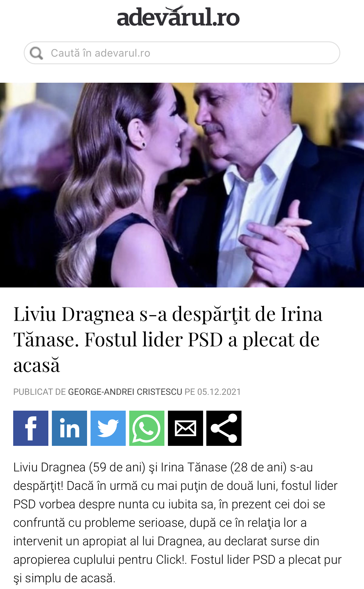Viewport: 364px width, 589px height.
Task: Email the article using the envelope icon
Action: click(x=186, y=428)
